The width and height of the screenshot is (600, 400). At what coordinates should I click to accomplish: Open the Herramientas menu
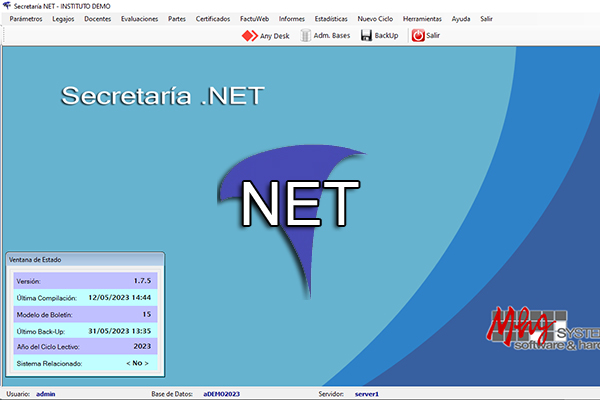point(422,19)
